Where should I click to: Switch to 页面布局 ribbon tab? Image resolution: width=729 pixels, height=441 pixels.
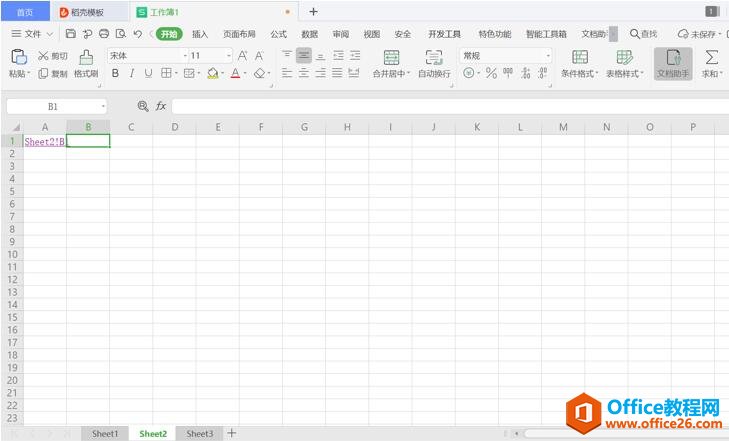239,34
